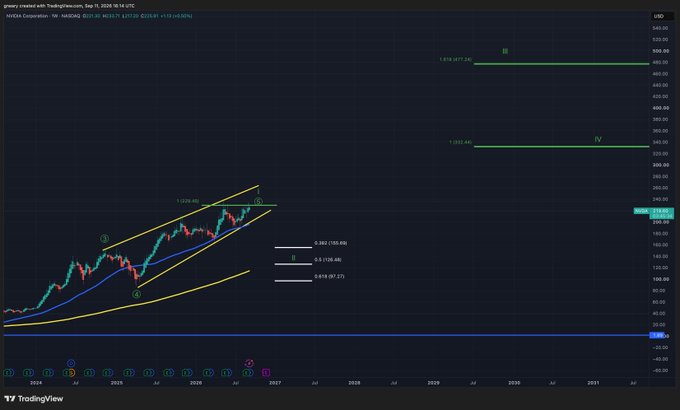Select the circled wave 5 label
The image size is (680, 410).
click(x=258, y=202)
